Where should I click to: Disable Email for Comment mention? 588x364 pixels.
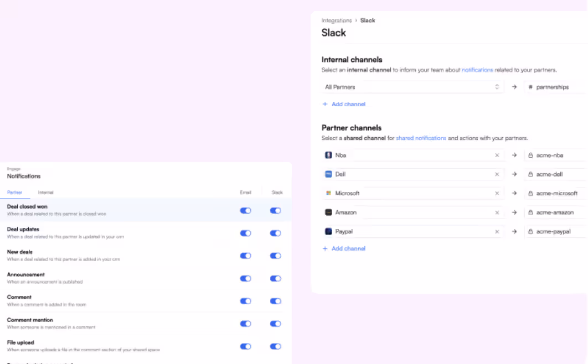tap(246, 324)
